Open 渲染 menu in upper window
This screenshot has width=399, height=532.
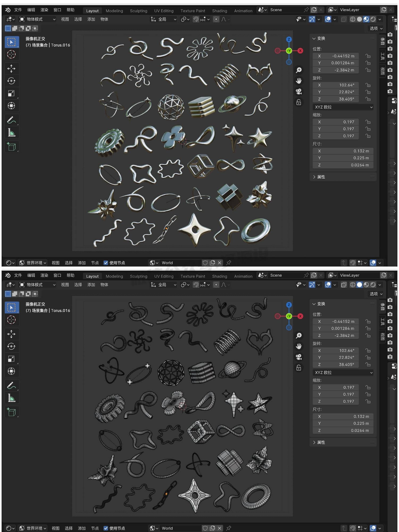click(44, 10)
